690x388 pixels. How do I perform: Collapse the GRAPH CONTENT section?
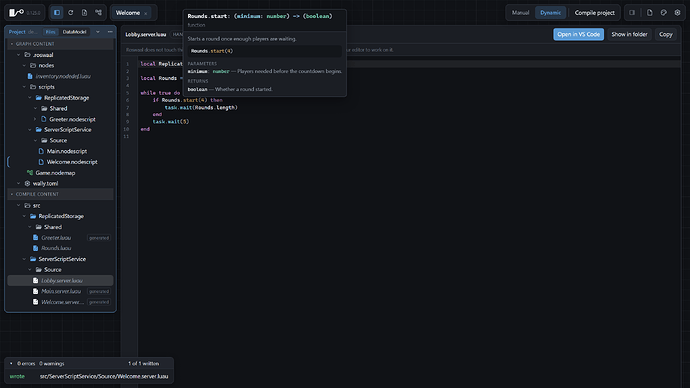coord(12,44)
